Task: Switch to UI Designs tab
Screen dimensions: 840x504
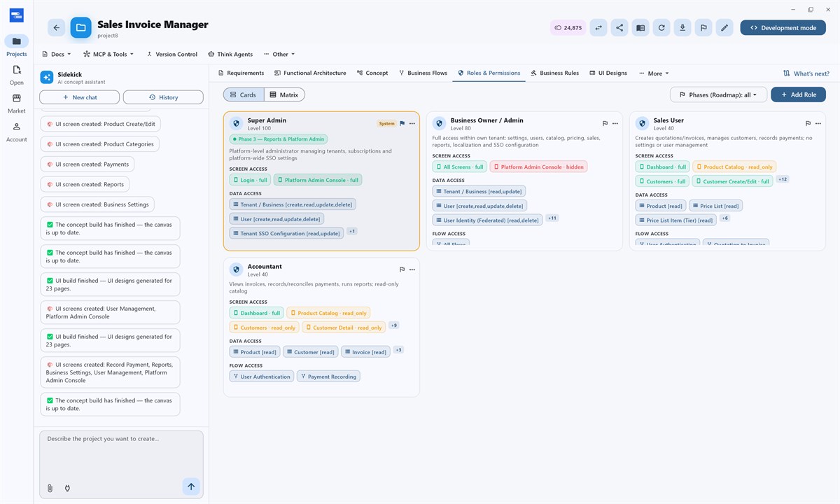Action: click(x=608, y=73)
